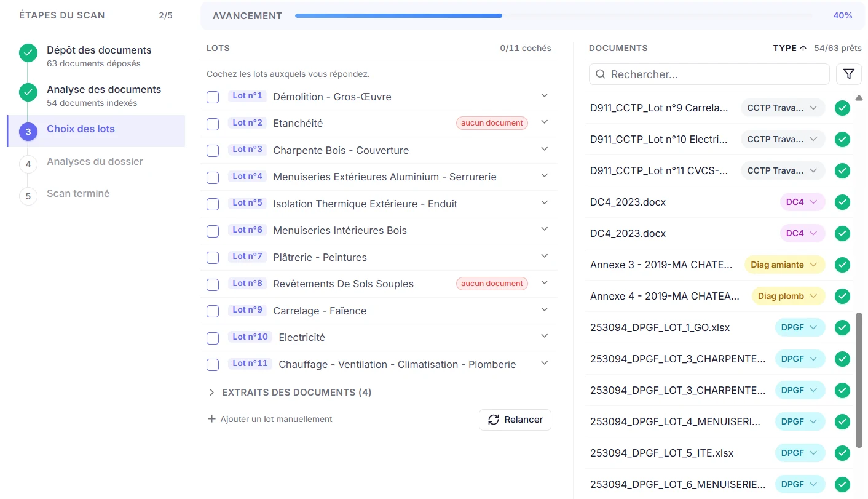Screen dimensions: 868x499
Task: Click the documents list vertical scrollbar
Action: tap(859, 380)
